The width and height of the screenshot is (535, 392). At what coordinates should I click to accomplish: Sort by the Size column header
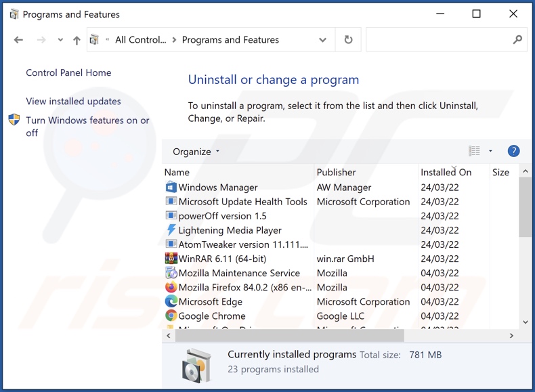click(x=504, y=172)
